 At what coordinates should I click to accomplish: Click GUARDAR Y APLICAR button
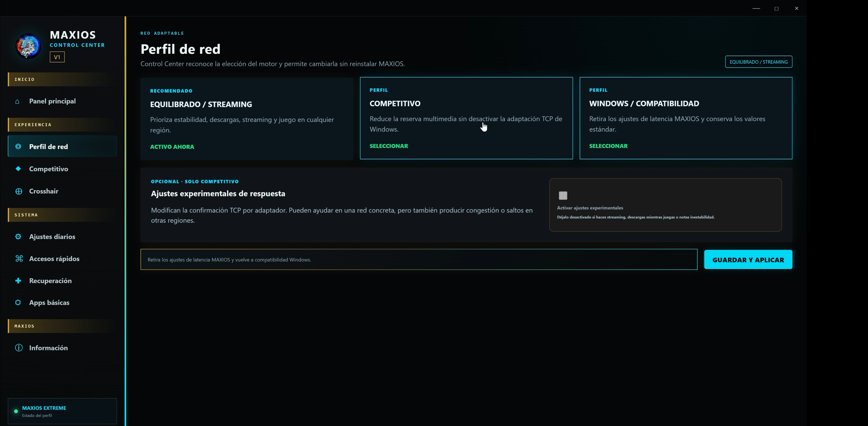[x=748, y=259]
